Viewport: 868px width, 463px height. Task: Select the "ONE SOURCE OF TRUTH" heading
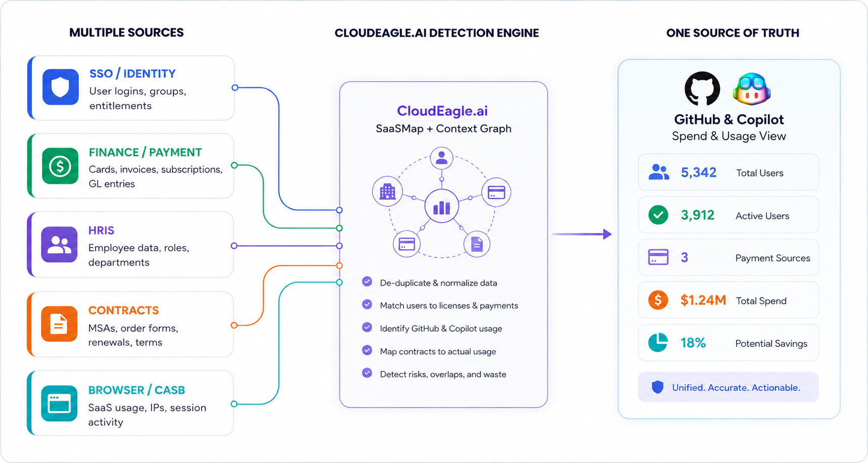(733, 33)
